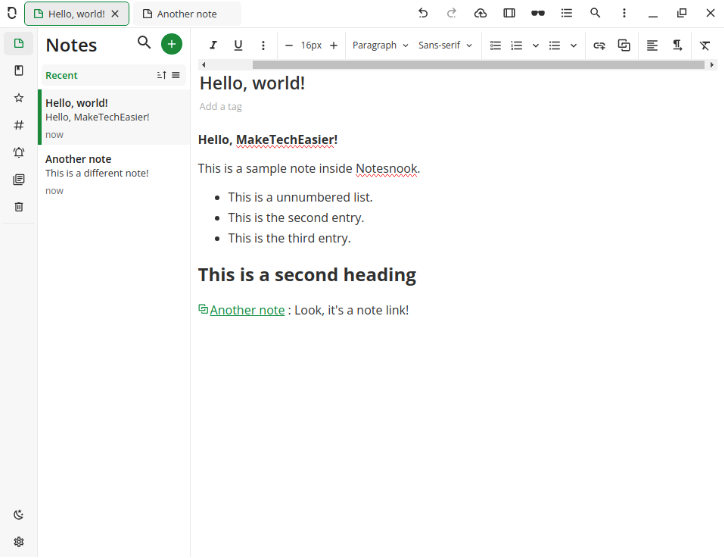Decrease the font size with minus
724x558 pixels.
(289, 45)
